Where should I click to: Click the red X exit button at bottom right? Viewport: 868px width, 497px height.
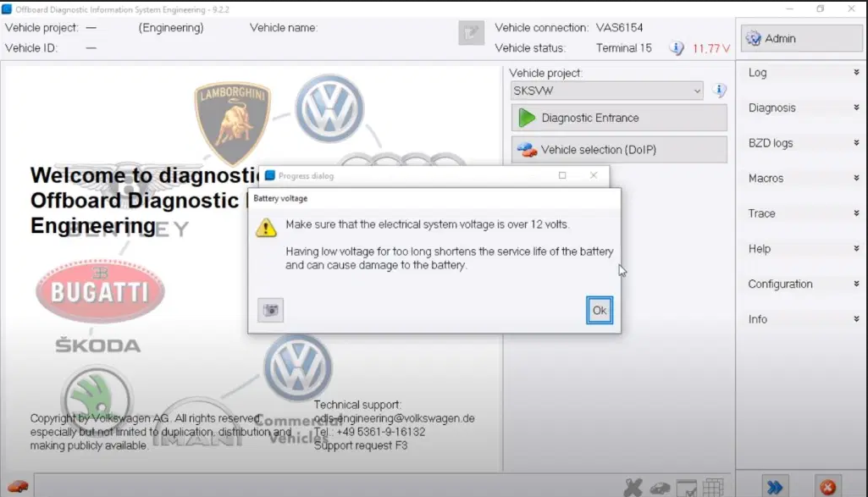[827, 487]
